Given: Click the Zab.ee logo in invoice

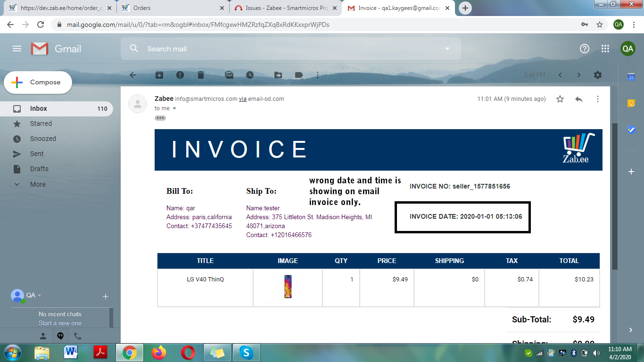Looking at the screenshot, I should click(x=578, y=149).
